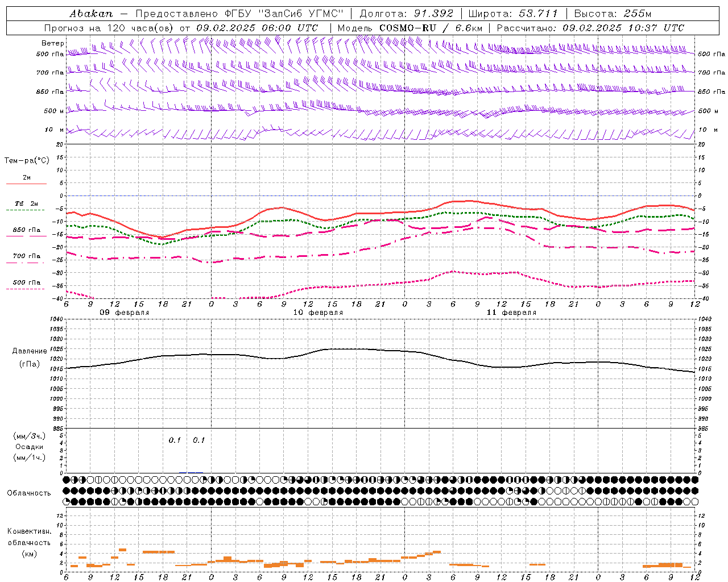
Task: Click the Td 2м dew point legend entry
Action: [26, 203]
